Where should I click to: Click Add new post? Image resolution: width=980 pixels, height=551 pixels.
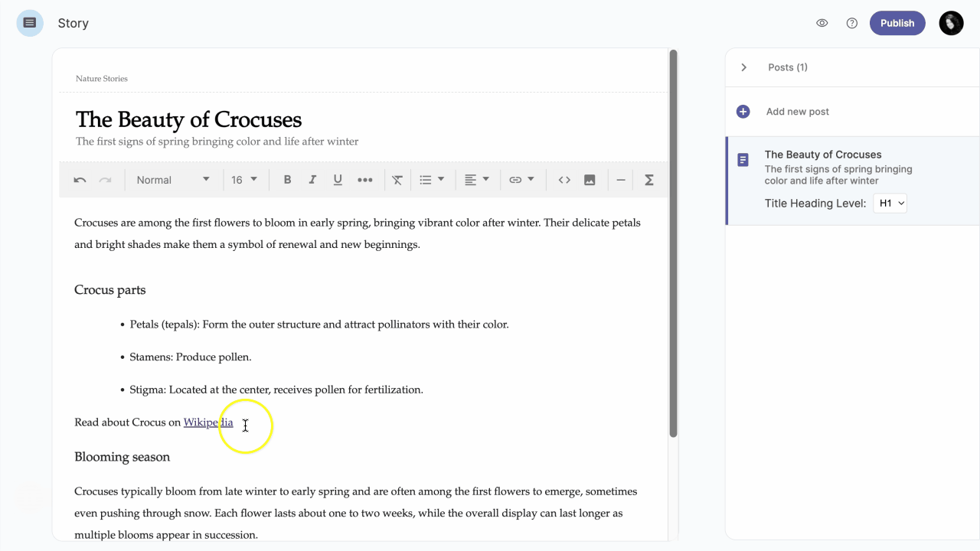pyautogui.click(x=797, y=112)
